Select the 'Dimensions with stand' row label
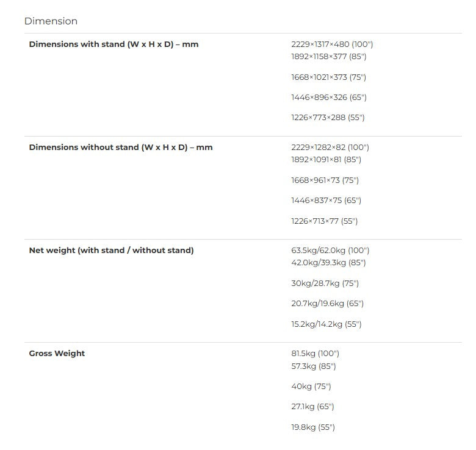This screenshot has height=450, width=476. 114,45
